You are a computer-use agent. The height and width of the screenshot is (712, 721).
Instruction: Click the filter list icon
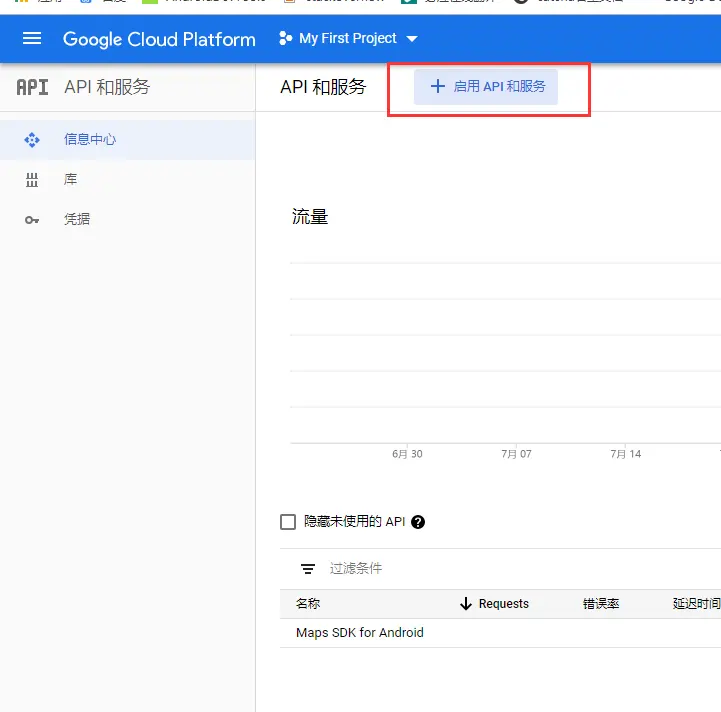point(308,569)
